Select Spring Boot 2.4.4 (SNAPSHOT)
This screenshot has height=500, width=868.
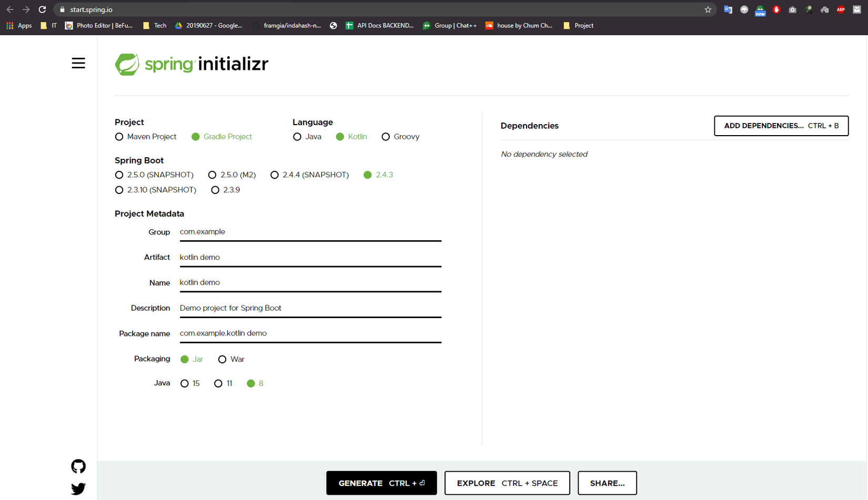[275, 175]
